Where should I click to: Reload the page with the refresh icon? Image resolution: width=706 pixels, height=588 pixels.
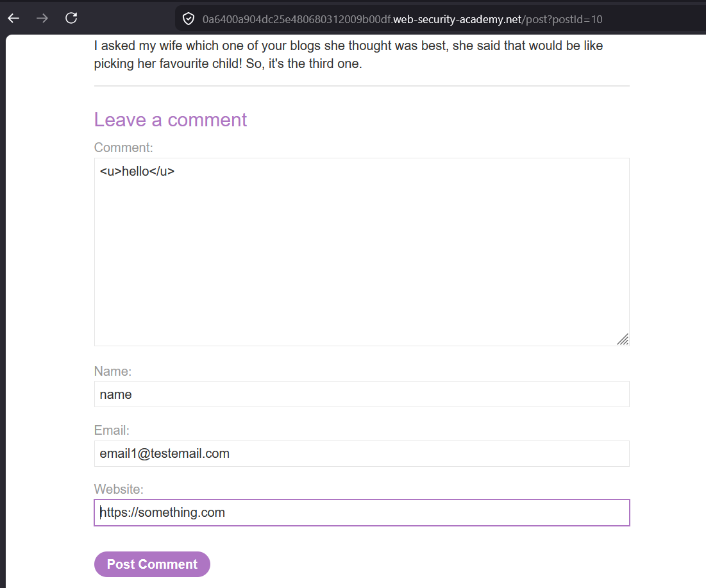point(71,18)
